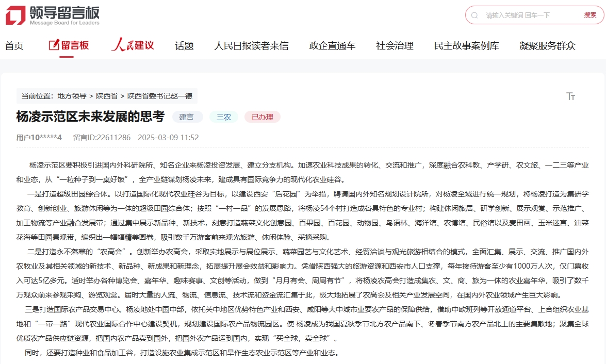Open the 话题 section
Viewport: 606px width, 364px height.
(184, 45)
